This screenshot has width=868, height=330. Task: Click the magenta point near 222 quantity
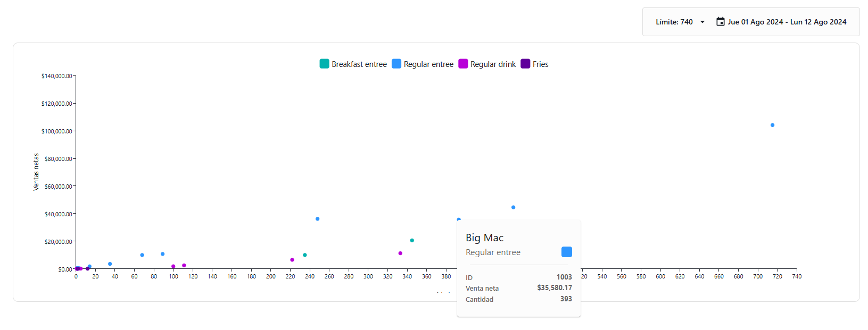292,260
